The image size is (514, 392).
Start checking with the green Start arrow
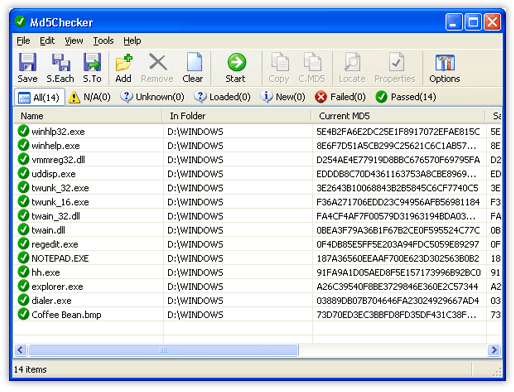point(236,62)
